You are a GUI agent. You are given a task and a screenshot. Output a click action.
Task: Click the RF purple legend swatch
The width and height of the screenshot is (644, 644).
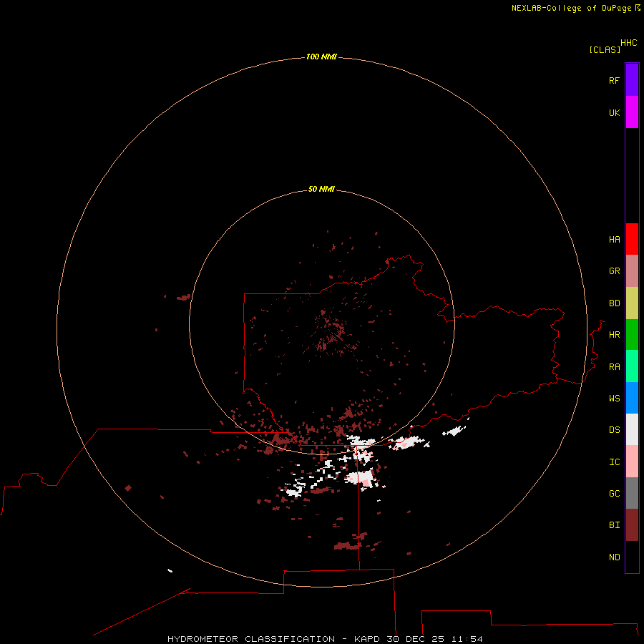pos(632,80)
